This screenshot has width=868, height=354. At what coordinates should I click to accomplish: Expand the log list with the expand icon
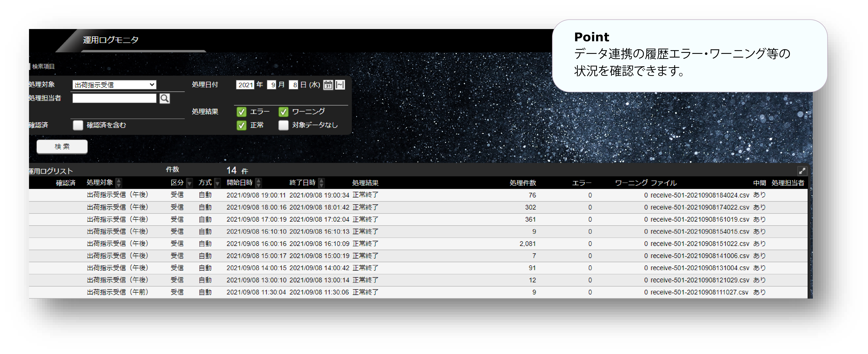[802, 171]
